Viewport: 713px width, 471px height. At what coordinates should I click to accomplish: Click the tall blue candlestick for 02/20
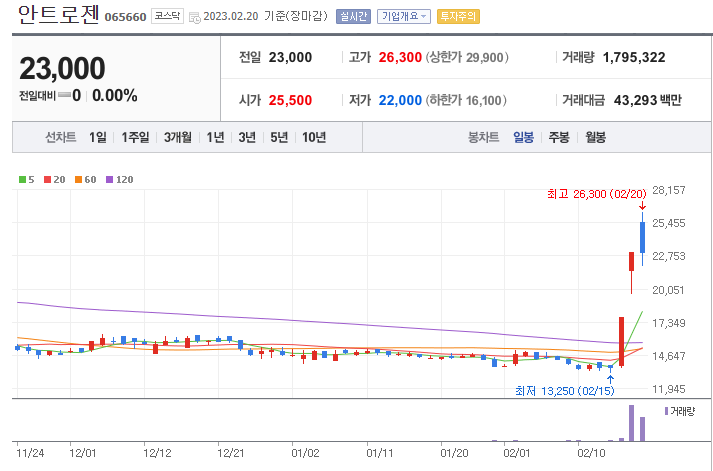point(643,238)
